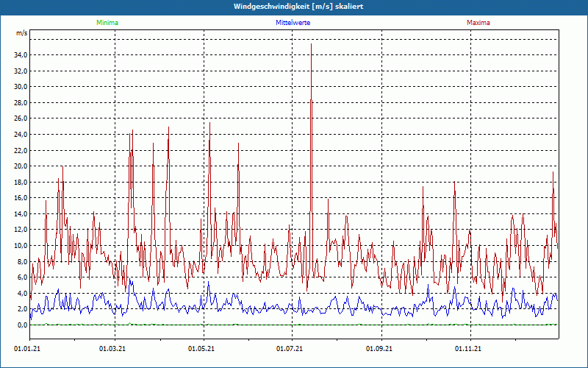
Task: Click the 24,0 y-axis value
Action: [21, 135]
